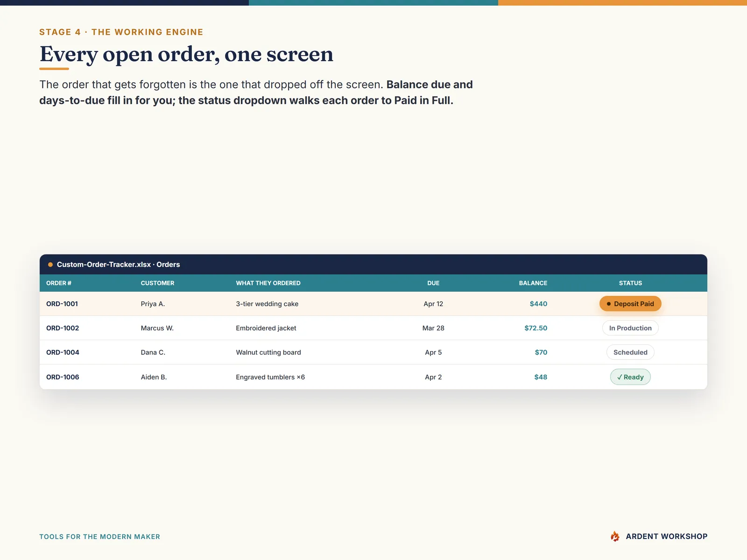The width and height of the screenshot is (747, 560).
Task: Sort by the ORDER # column header
Action: (x=59, y=283)
